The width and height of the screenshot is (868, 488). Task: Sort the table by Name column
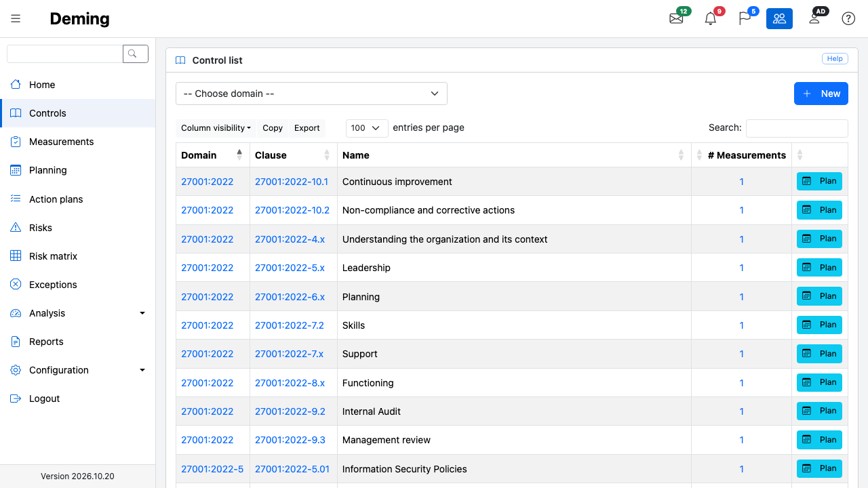[x=514, y=155]
